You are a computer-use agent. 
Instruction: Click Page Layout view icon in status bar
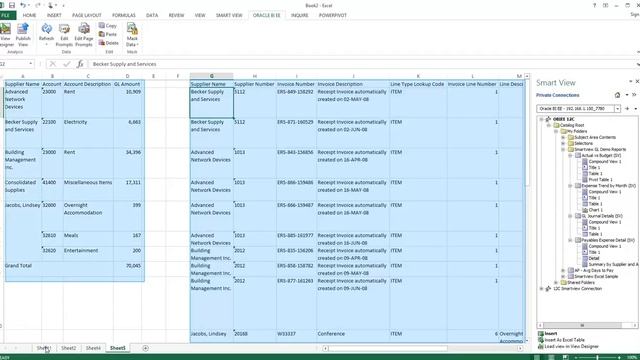coord(551,357)
